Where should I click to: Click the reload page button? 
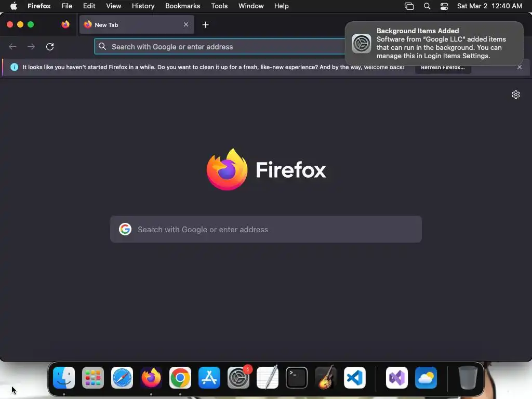(x=50, y=46)
